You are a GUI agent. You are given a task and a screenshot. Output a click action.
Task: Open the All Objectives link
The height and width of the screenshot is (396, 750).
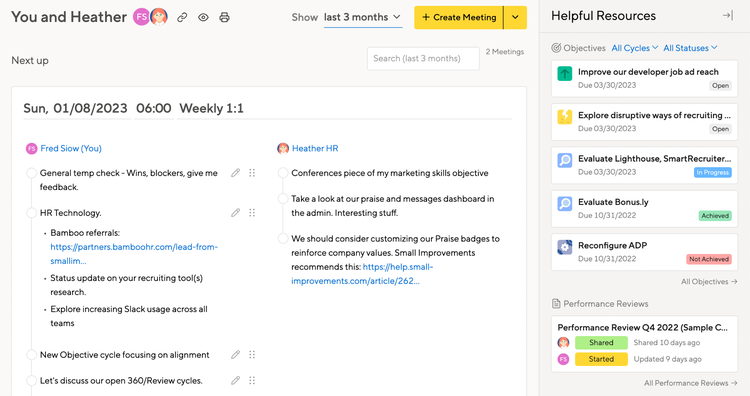click(709, 282)
